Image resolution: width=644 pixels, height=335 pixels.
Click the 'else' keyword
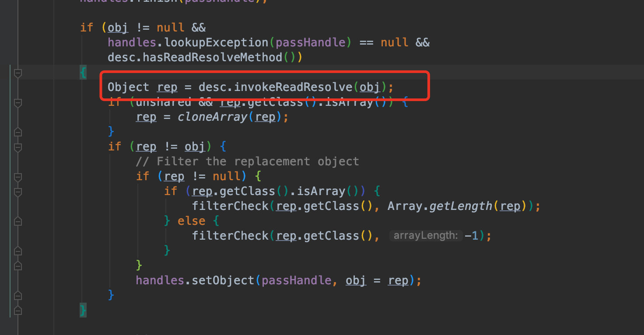192,221
